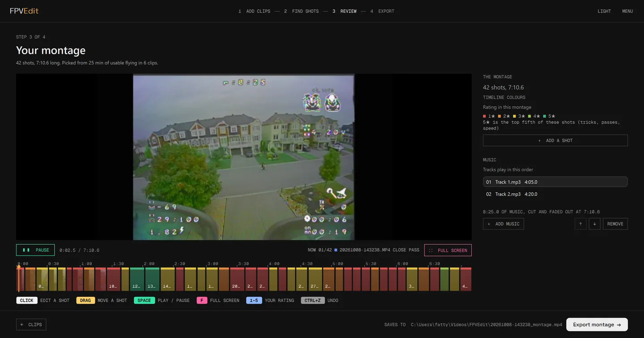Screen dimensions: 644x338
Task: Select the yellow timeline shot labeled 14
Action: 167,279
